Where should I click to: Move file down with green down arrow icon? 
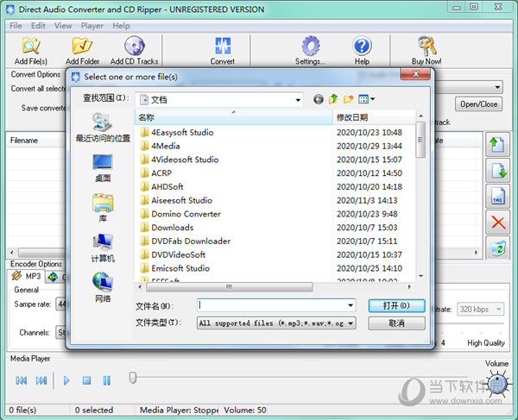coord(497,170)
